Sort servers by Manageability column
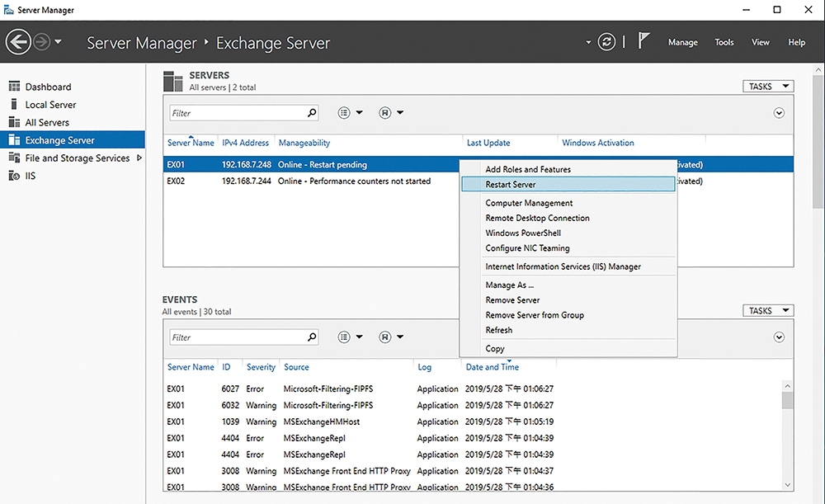Image resolution: width=825 pixels, height=504 pixels. [x=304, y=143]
